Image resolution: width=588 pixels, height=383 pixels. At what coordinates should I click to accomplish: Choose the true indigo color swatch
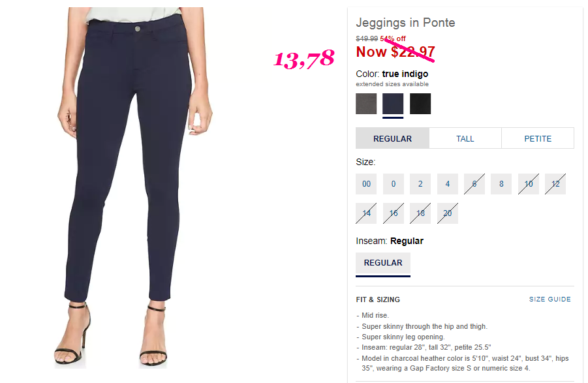coord(393,104)
